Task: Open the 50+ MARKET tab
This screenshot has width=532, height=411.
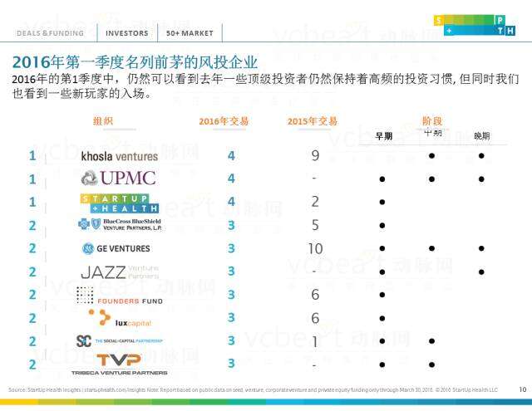Action: [190, 33]
